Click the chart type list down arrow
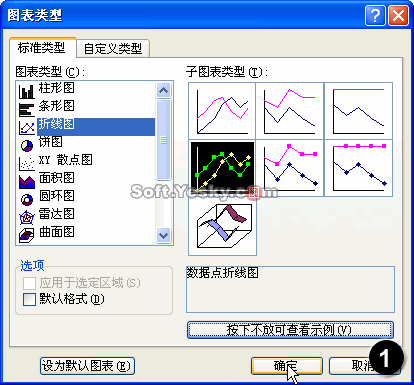This screenshot has width=414, height=385. [x=163, y=236]
